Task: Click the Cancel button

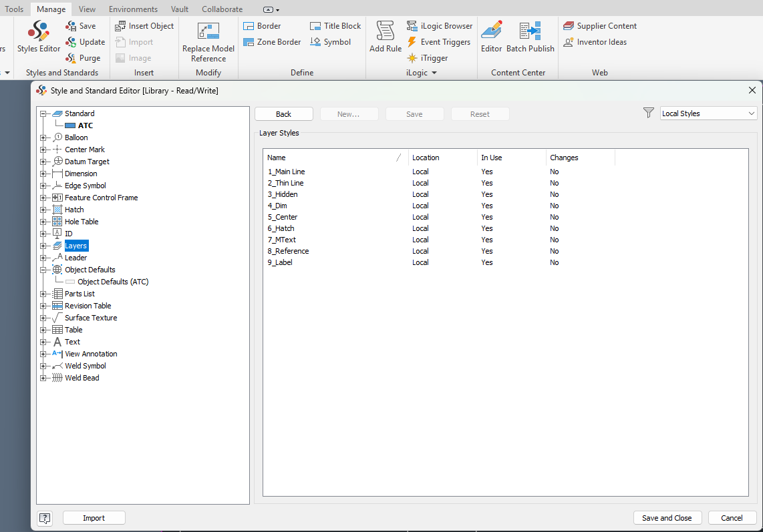Action: click(732, 518)
